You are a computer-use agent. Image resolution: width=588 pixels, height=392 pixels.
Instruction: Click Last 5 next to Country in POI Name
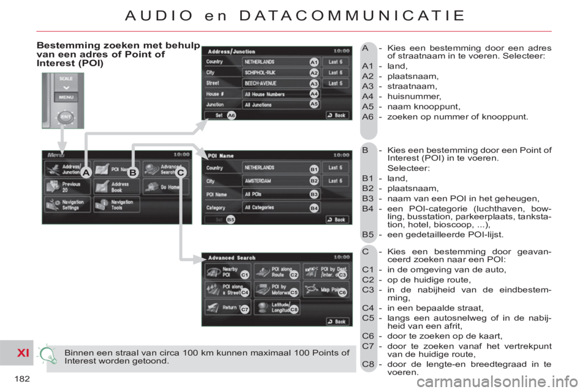[x=336, y=168]
